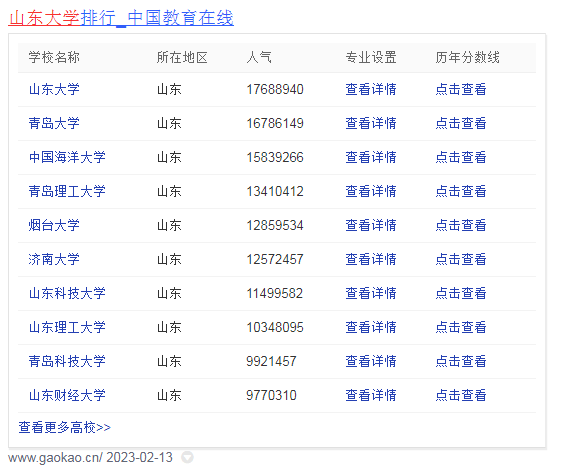Click 查看详情 for 山东大学

(371, 89)
